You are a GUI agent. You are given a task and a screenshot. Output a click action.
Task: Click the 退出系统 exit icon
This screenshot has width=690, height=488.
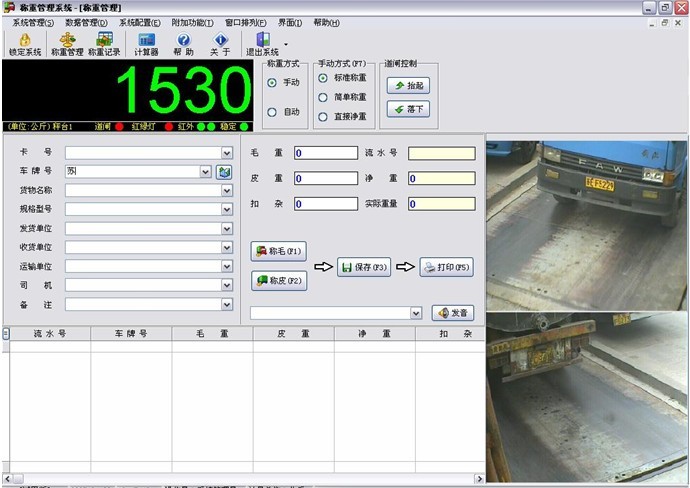coord(263,40)
